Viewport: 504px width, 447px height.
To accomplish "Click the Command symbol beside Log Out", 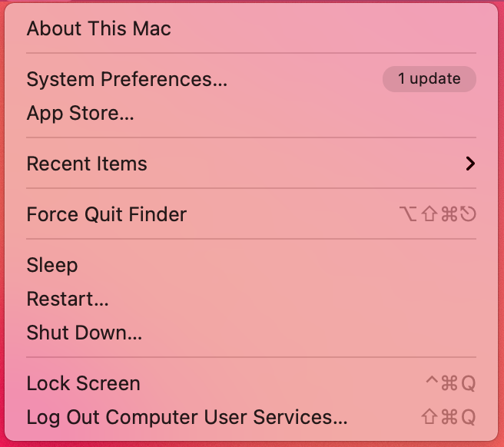I will 449,417.
